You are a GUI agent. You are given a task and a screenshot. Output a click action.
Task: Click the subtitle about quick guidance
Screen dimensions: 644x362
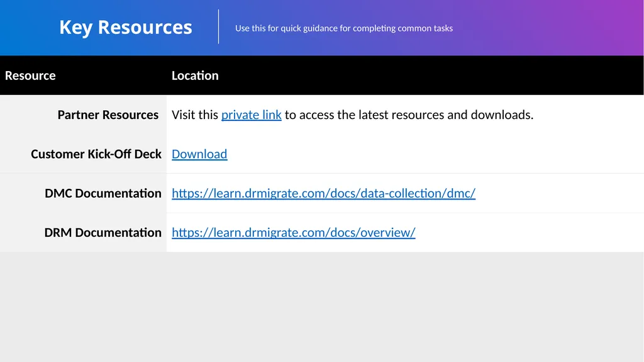click(344, 28)
